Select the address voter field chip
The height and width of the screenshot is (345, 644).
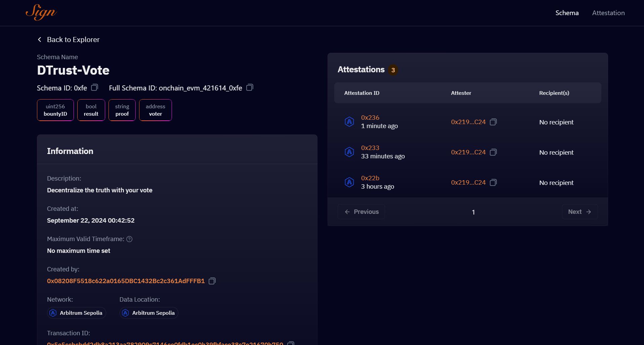(x=156, y=110)
